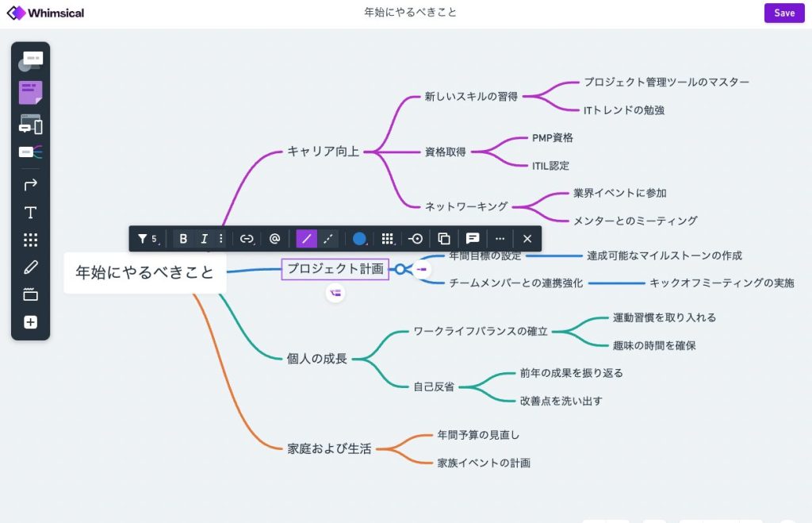Viewport: 812px width, 523px height.
Task: Select the キャリア向上 node
Action: (323, 151)
